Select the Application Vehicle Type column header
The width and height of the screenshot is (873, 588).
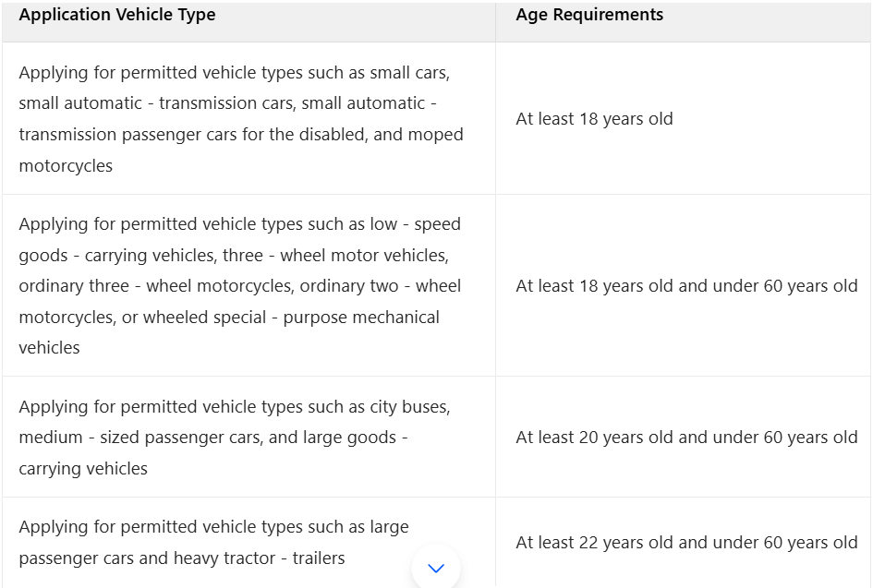(x=117, y=15)
